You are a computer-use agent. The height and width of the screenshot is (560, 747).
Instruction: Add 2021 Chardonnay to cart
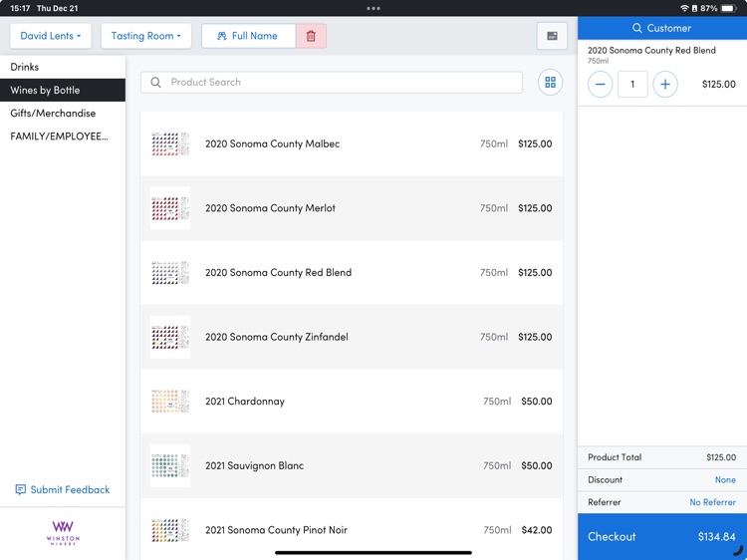click(x=352, y=402)
